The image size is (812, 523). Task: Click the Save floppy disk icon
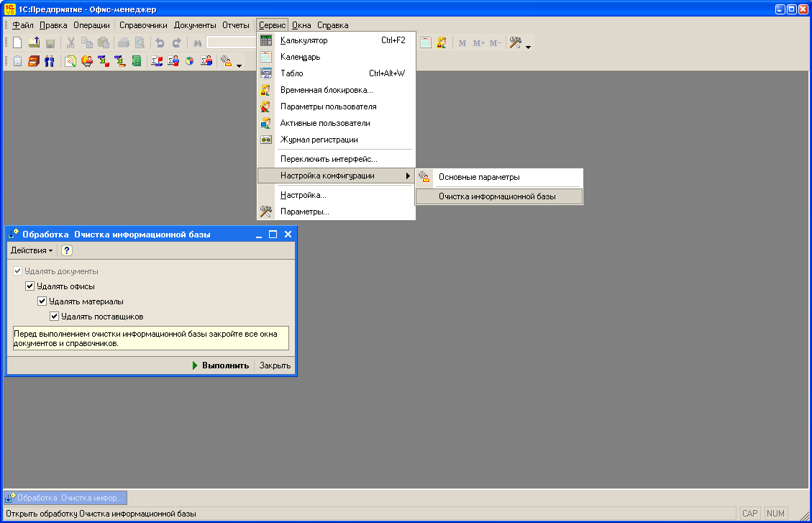click(50, 43)
